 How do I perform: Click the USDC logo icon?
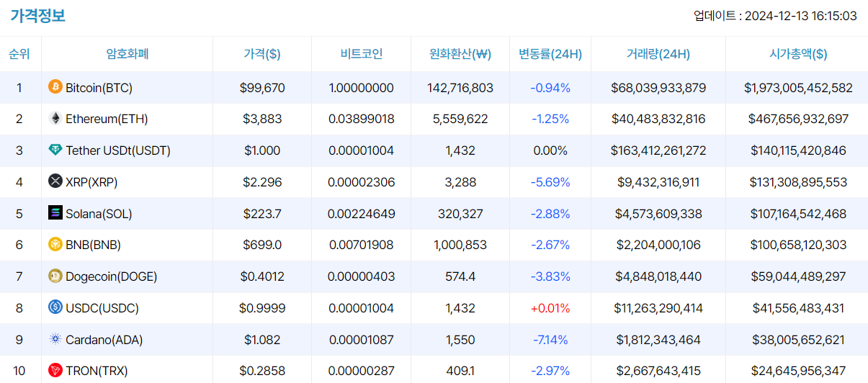(55, 307)
